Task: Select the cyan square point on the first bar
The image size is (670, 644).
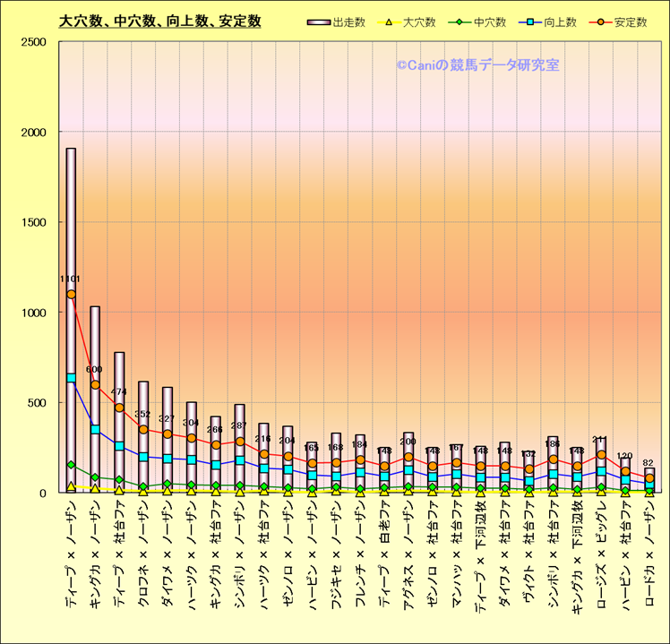Action: (x=71, y=378)
